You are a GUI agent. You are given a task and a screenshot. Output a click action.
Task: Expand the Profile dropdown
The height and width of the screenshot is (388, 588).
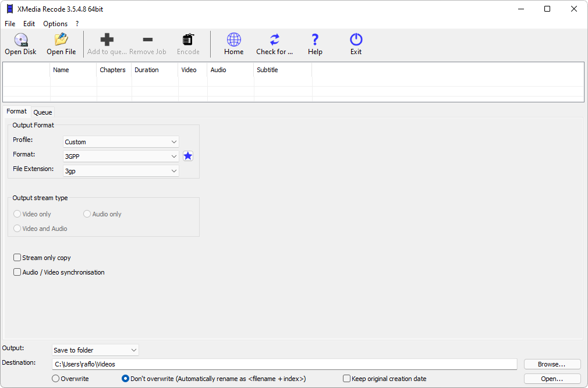[x=121, y=142]
